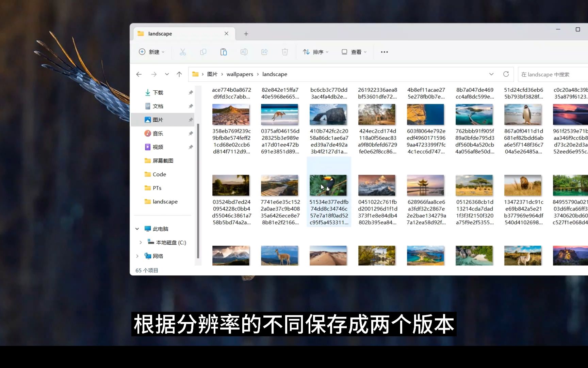Select the toucan image thumbnail
588x368 pixels.
328,185
